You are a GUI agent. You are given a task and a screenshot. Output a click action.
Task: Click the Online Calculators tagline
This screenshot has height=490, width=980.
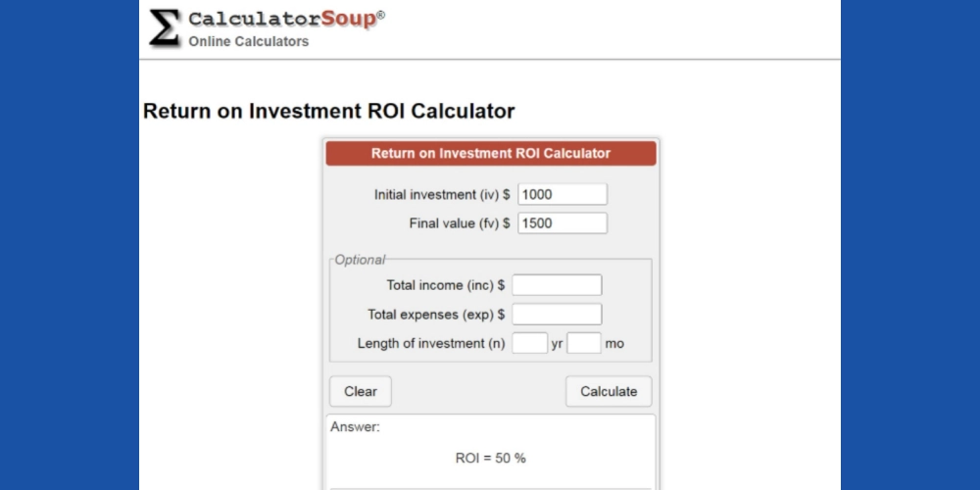[x=248, y=41]
